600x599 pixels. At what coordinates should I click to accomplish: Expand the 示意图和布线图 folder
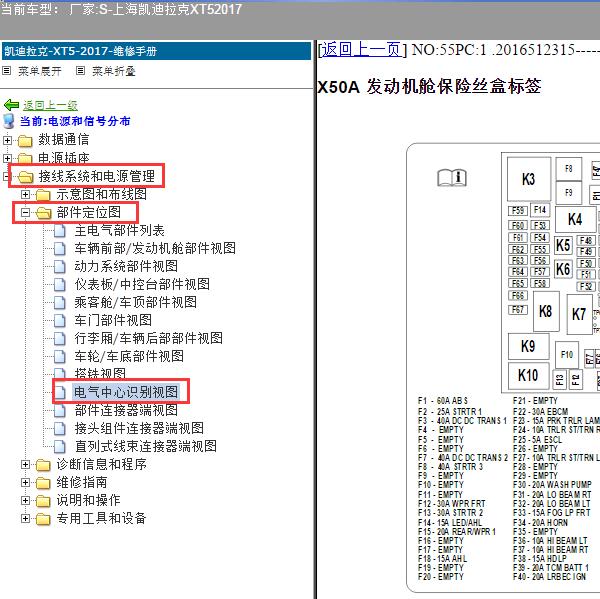[x=25, y=194]
